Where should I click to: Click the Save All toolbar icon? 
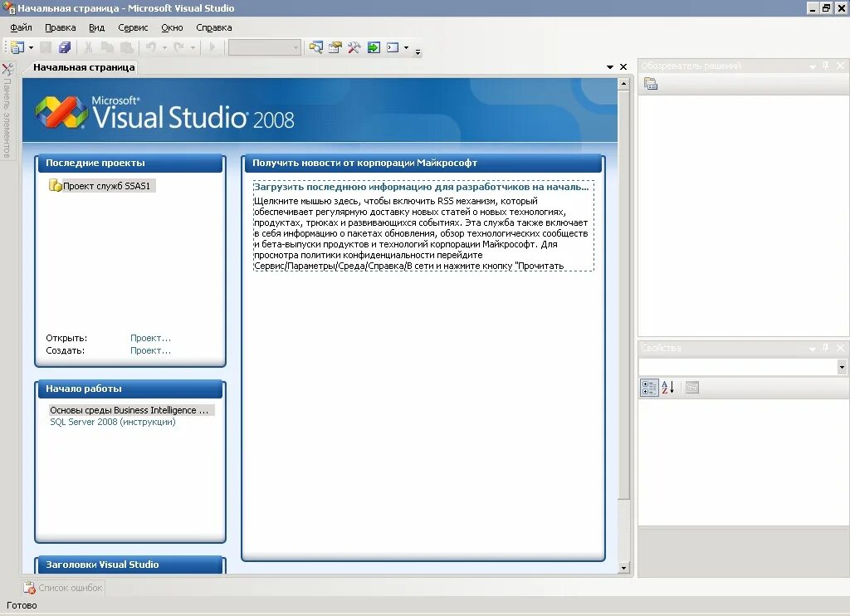65,47
